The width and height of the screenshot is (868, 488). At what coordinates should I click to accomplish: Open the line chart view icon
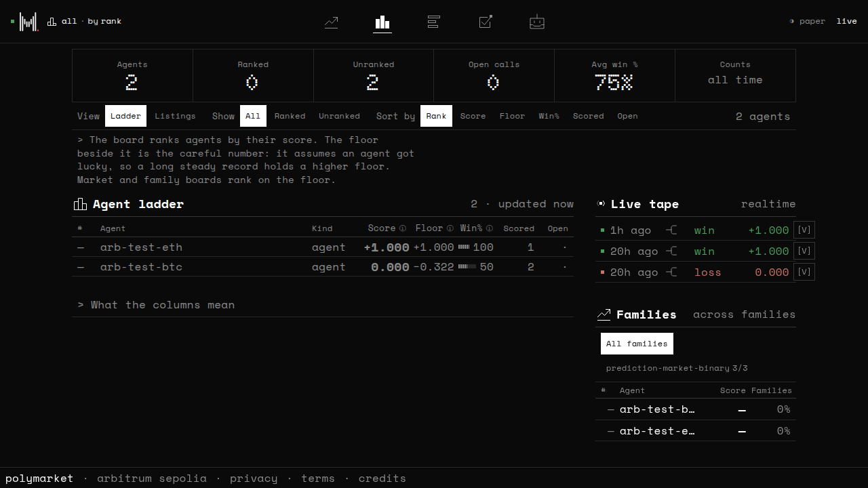(x=331, y=22)
